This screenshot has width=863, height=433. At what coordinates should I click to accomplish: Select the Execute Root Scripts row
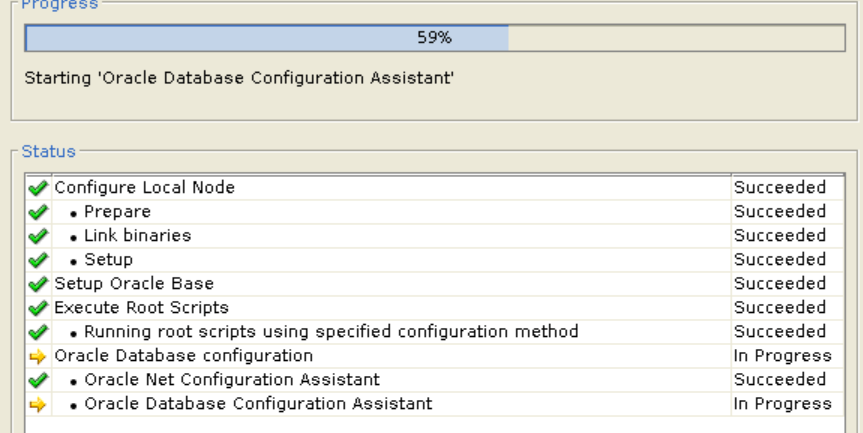pos(435,308)
